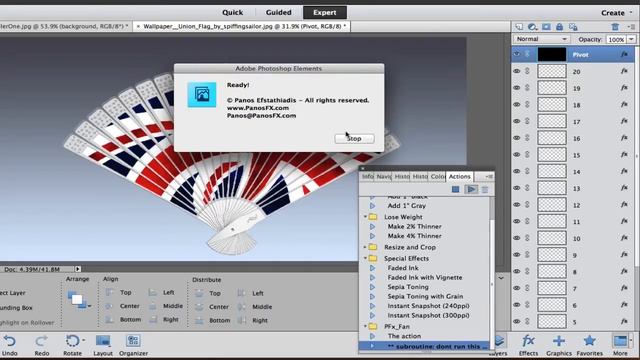Stop the action in Actions panel toolbar
The width and height of the screenshot is (640, 360).
[456, 189]
